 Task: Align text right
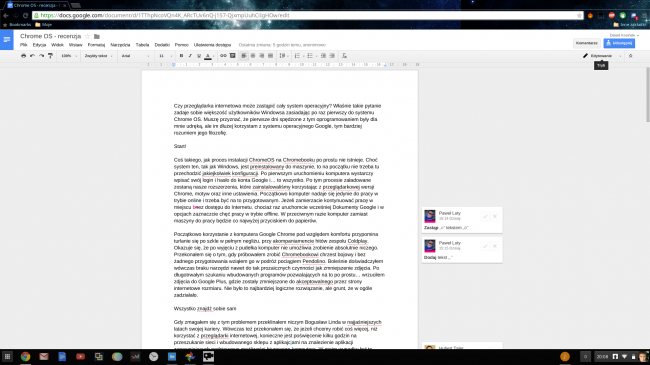pos(262,56)
